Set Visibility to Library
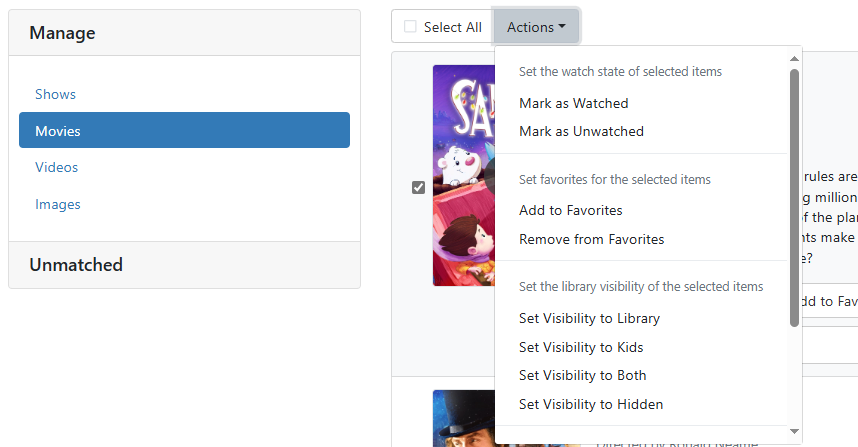Viewport: 858px width, 447px height. click(x=589, y=318)
